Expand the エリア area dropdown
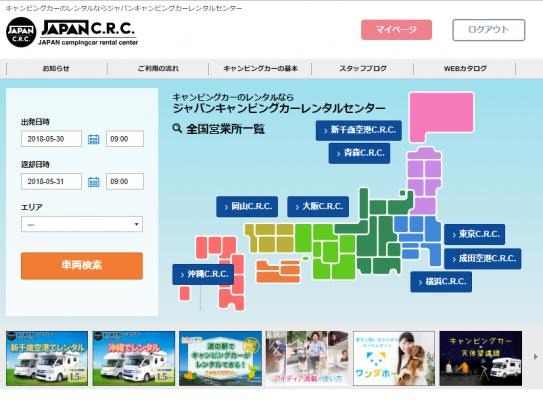543x400 pixels. coord(82,224)
